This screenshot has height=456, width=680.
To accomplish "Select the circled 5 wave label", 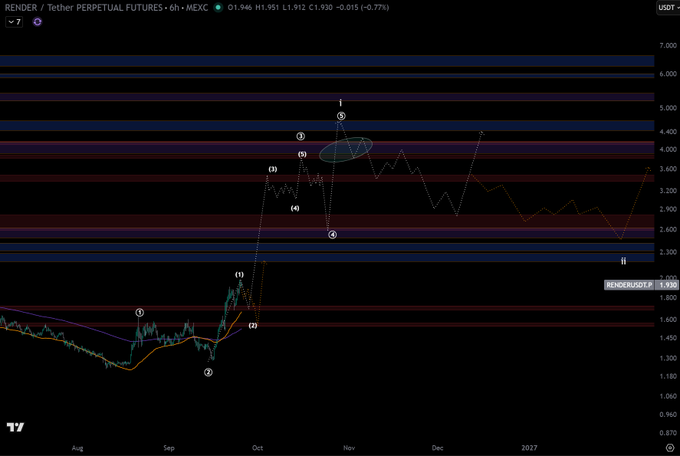I will [341, 116].
